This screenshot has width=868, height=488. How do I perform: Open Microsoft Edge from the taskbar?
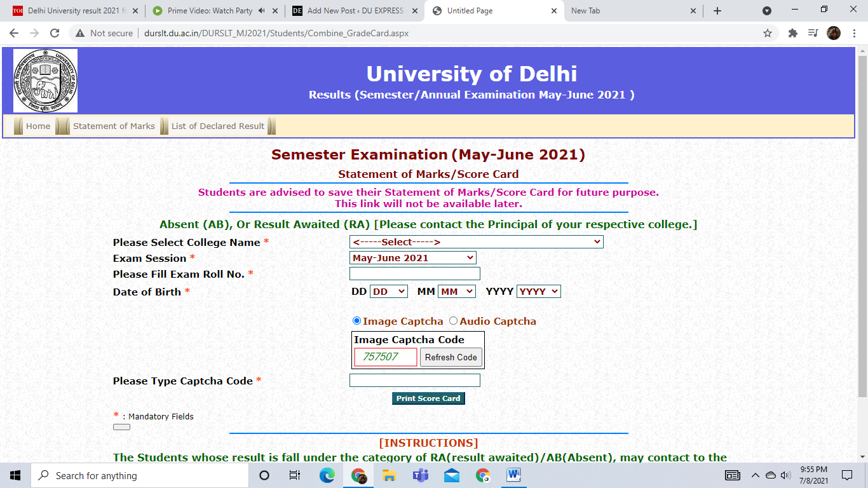tap(327, 475)
